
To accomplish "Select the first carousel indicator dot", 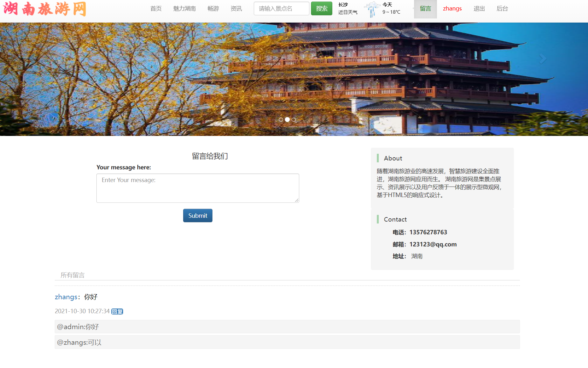I will tap(281, 120).
